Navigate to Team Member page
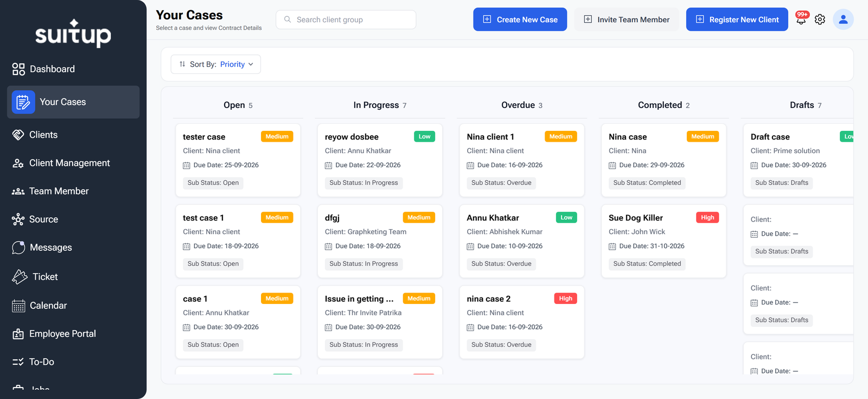 pyautogui.click(x=73, y=191)
